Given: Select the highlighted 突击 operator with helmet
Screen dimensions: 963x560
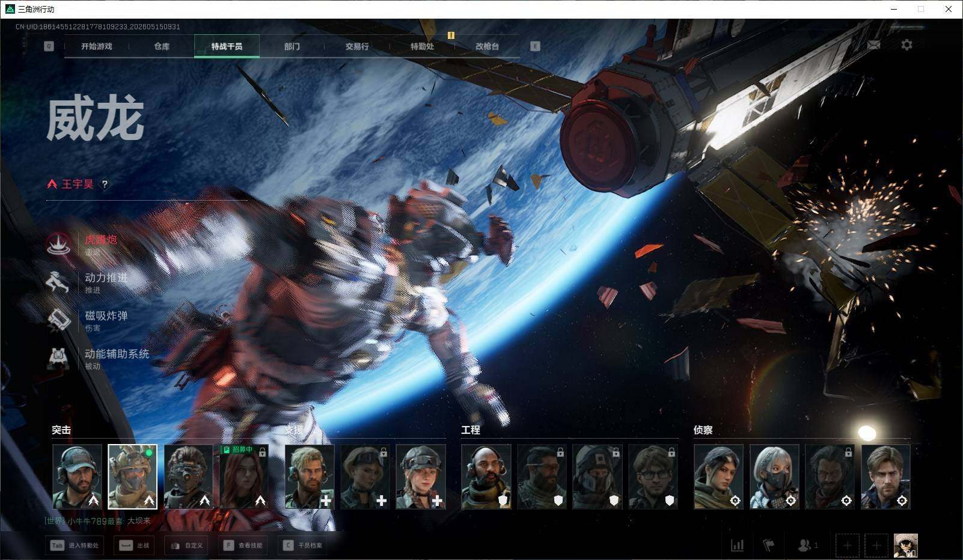Looking at the screenshot, I should 132,476.
